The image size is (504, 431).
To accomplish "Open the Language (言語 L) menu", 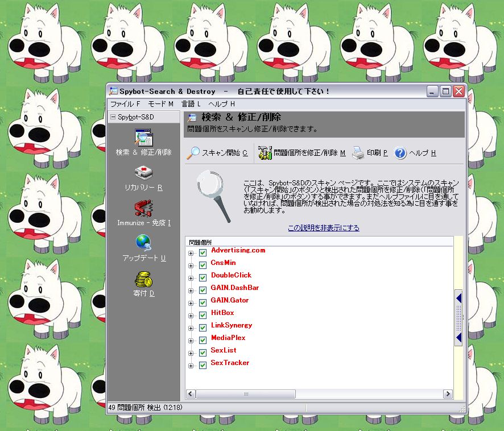I will point(191,104).
